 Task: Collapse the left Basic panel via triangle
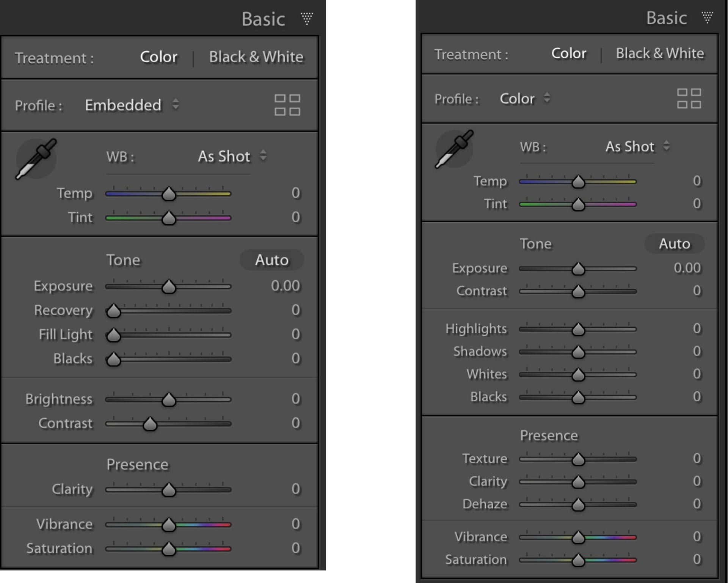tap(307, 19)
